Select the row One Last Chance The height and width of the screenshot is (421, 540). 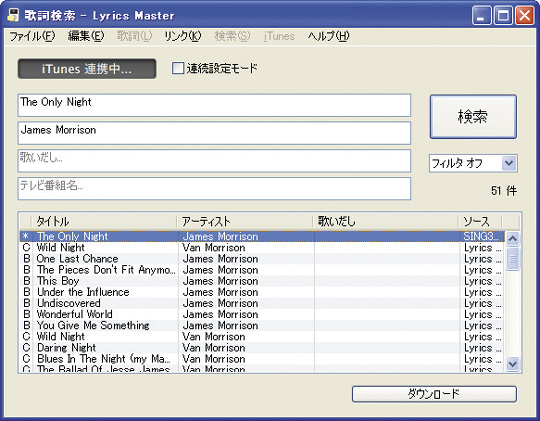pyautogui.click(x=262, y=259)
